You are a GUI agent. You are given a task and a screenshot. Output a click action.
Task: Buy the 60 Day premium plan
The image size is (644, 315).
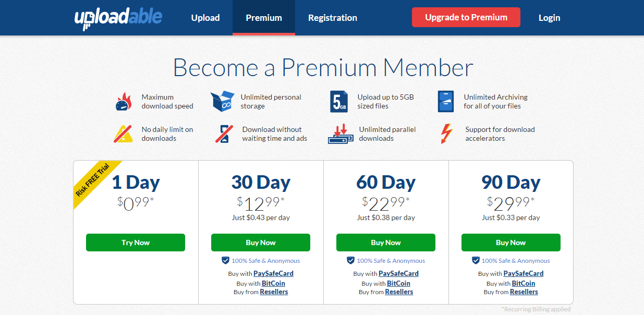click(x=386, y=243)
